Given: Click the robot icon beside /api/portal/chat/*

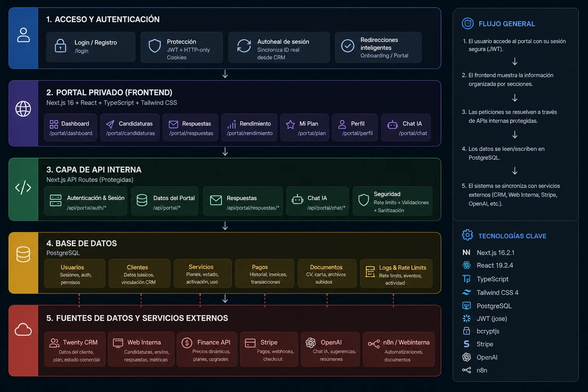Looking at the screenshot, I should pyautogui.click(x=297, y=199).
